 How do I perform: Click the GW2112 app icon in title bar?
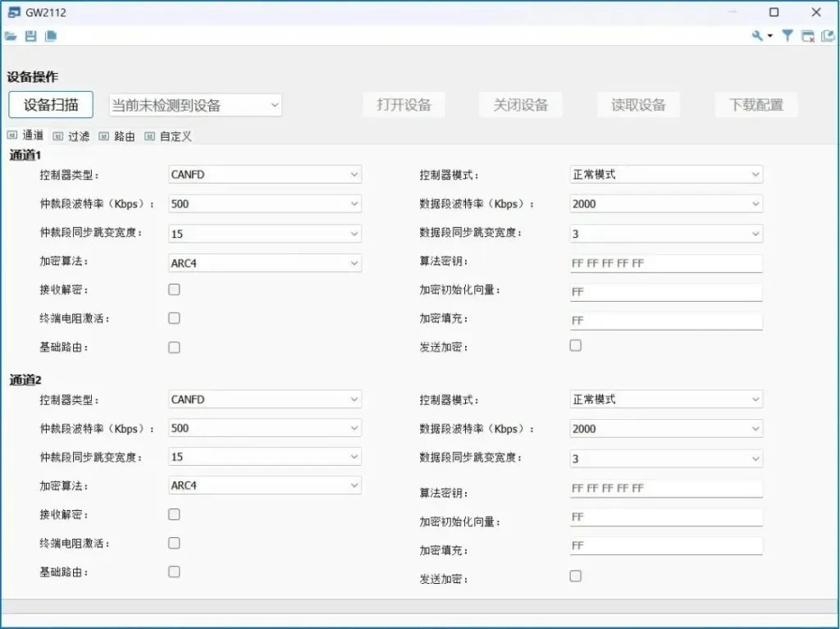tap(14, 12)
